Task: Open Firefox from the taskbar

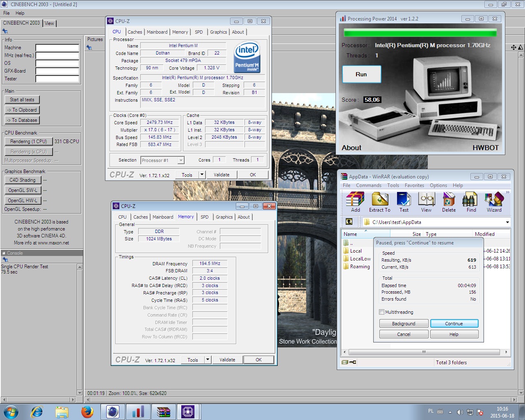Action: coord(87,411)
